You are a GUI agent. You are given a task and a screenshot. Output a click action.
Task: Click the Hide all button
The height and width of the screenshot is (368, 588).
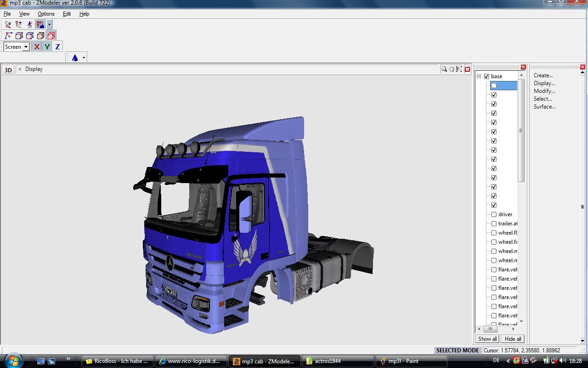click(x=513, y=339)
